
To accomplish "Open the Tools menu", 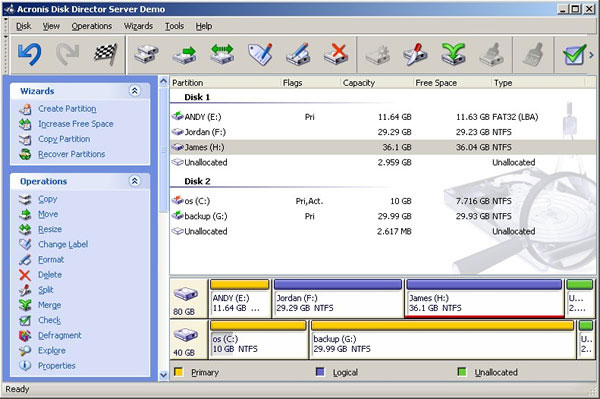I will pyautogui.click(x=174, y=26).
